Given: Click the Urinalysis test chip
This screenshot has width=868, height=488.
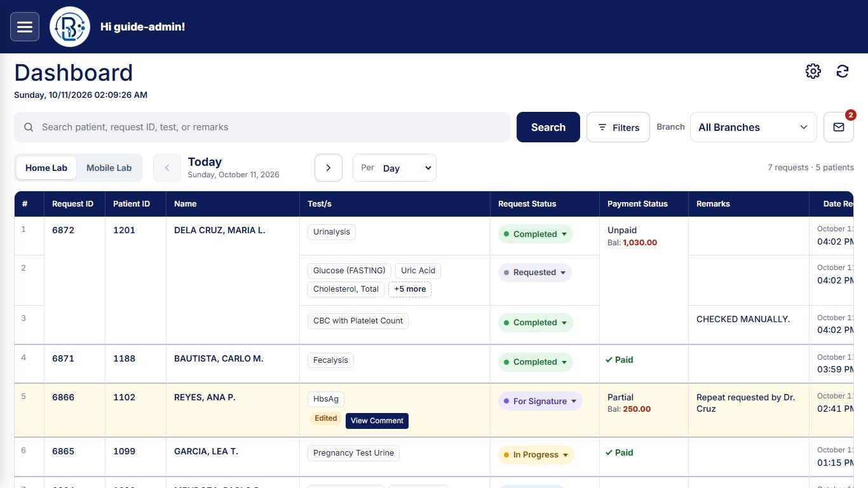Looking at the screenshot, I should [332, 232].
